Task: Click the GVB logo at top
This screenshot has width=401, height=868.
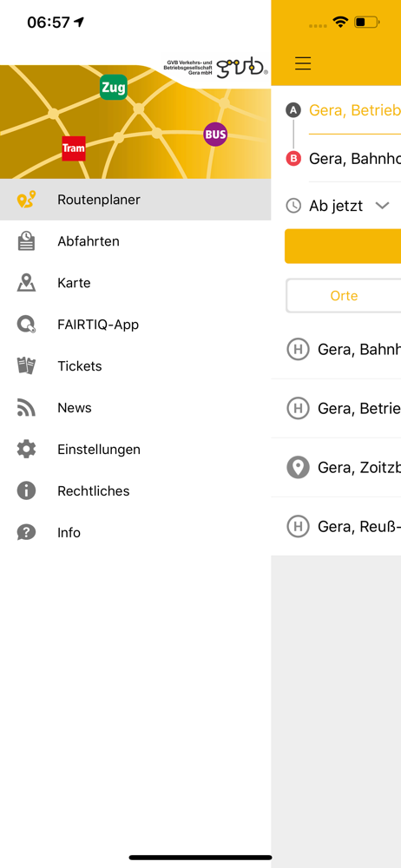Action: [x=215, y=68]
